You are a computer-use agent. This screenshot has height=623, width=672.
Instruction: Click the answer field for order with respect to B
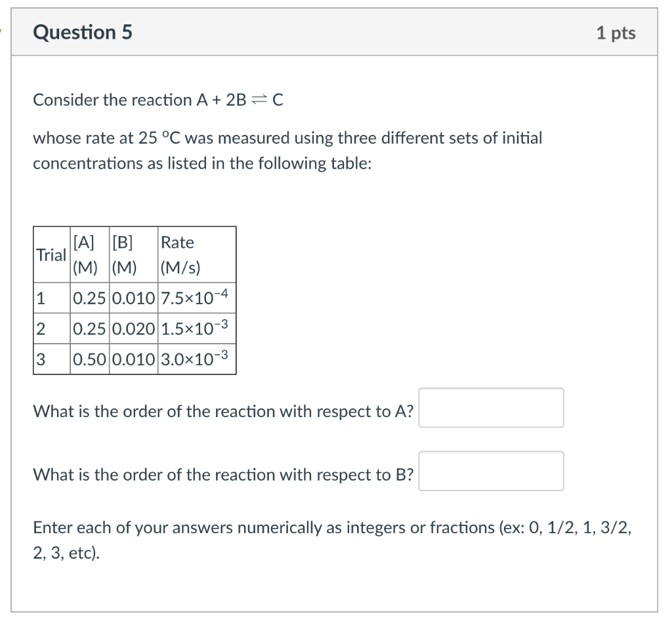tap(491, 470)
